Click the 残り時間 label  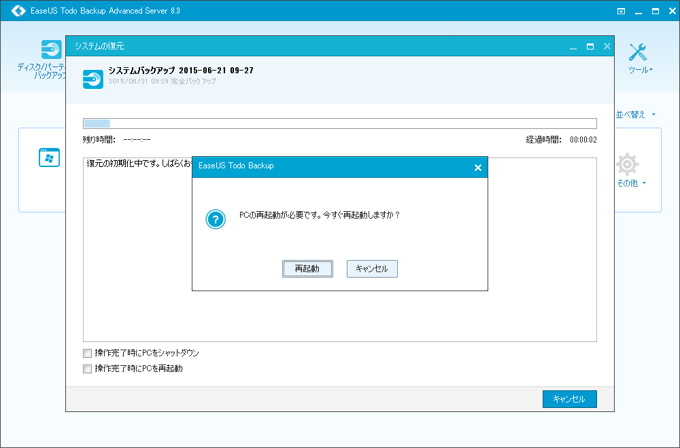pyautogui.click(x=99, y=140)
